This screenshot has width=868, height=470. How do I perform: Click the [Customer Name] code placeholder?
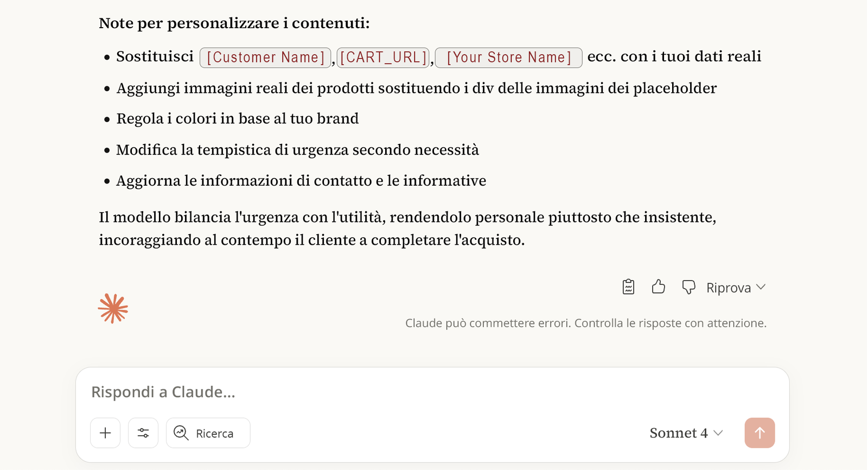[x=265, y=58]
